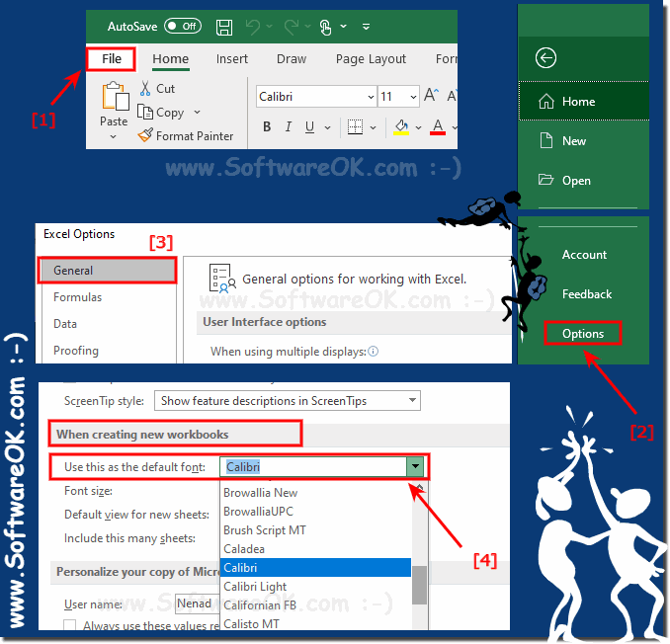Expand the Underline style arrow
The image size is (670, 644).
coord(327,127)
